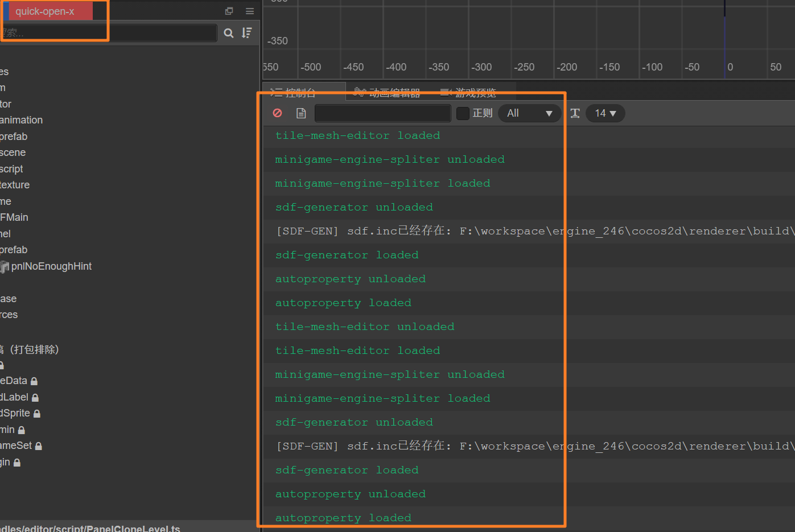Focus the assets search input field
The width and height of the screenshot is (795, 532).
pyautogui.click(x=108, y=33)
